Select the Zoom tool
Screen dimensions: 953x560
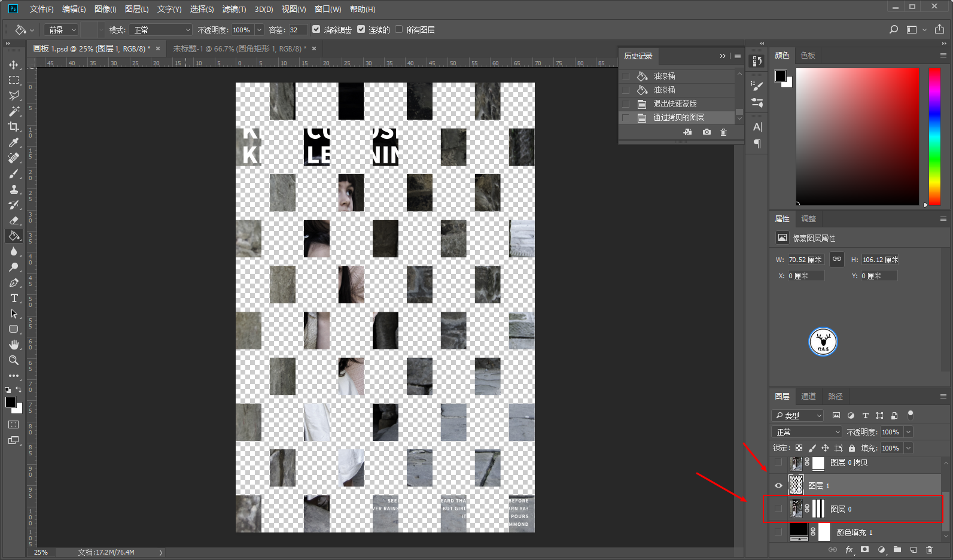pos(13,360)
